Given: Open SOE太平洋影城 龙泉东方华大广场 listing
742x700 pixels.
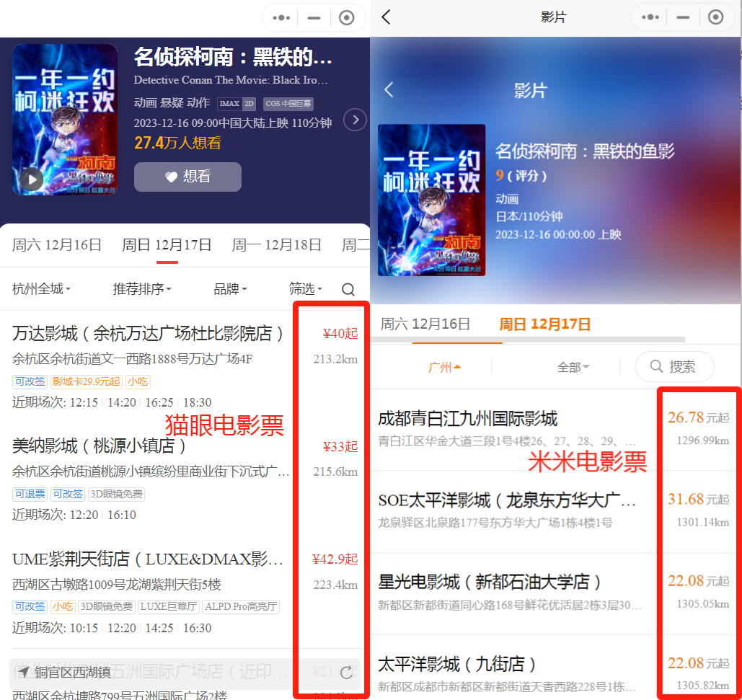Looking at the screenshot, I should 507,500.
